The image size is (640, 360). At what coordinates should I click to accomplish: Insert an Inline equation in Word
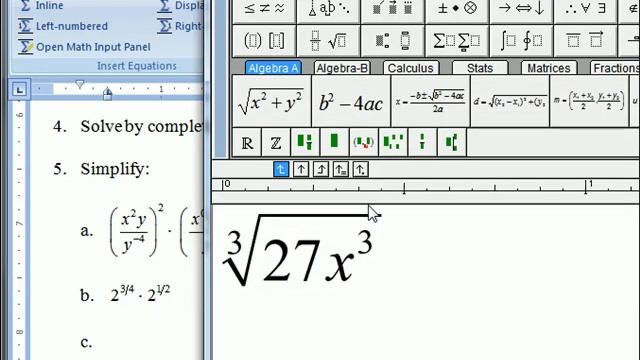point(41,6)
